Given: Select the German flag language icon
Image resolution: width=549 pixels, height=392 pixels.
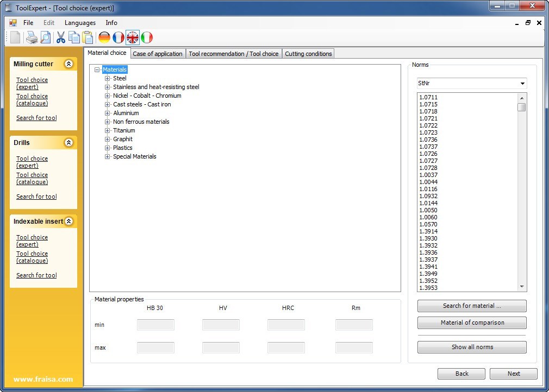Looking at the screenshot, I should pos(104,38).
